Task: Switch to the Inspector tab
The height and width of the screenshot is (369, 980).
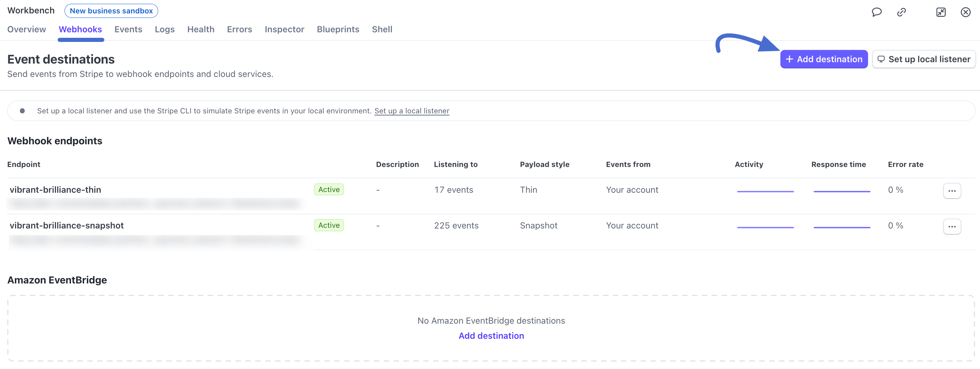Action: point(284,29)
